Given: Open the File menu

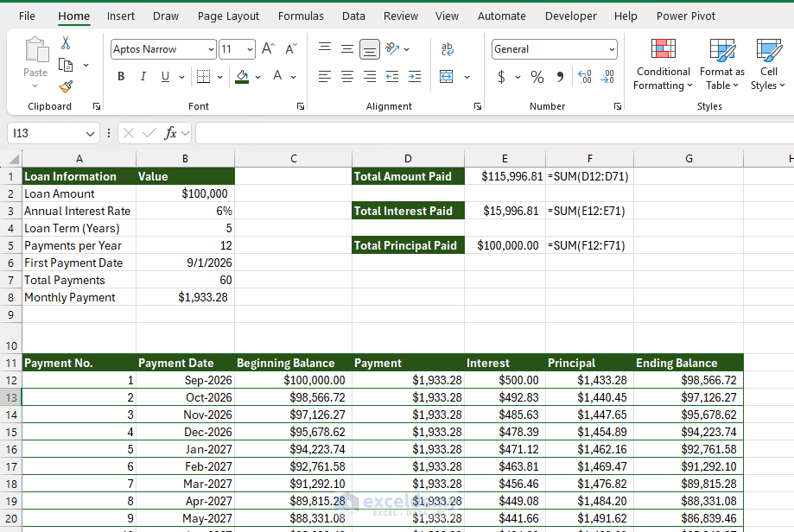Looking at the screenshot, I should pos(27,16).
